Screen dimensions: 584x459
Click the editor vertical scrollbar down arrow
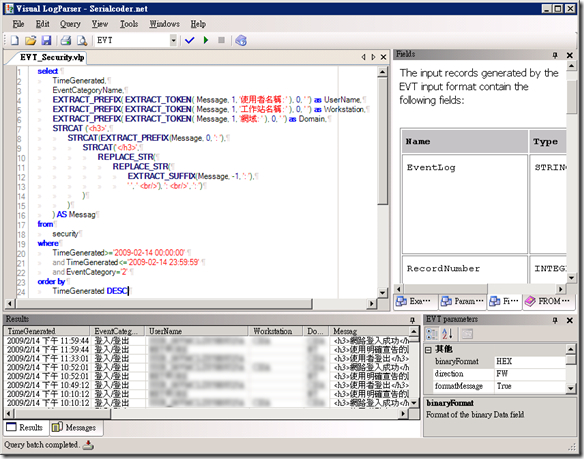(383, 293)
